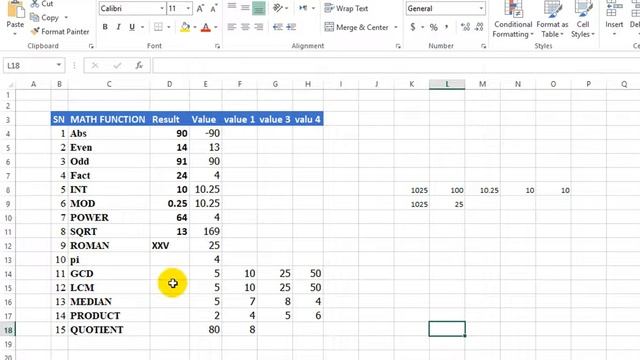Click the Name Box showing L18
Screen dimensions: 640x360
[x=34, y=65]
